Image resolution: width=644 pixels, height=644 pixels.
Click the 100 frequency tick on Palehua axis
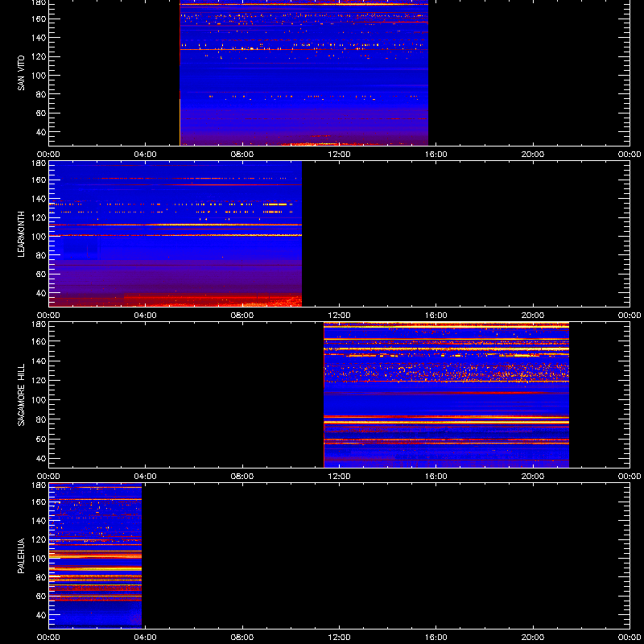tap(39, 559)
